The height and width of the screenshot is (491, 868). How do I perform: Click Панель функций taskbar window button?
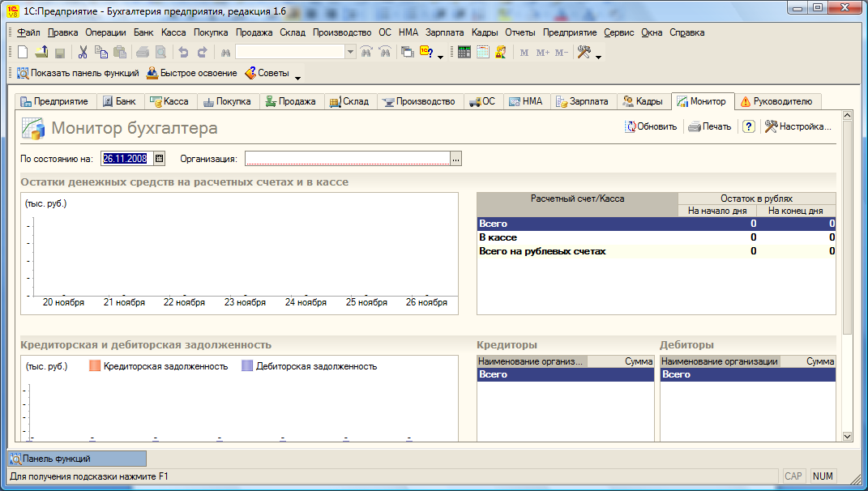click(78, 459)
